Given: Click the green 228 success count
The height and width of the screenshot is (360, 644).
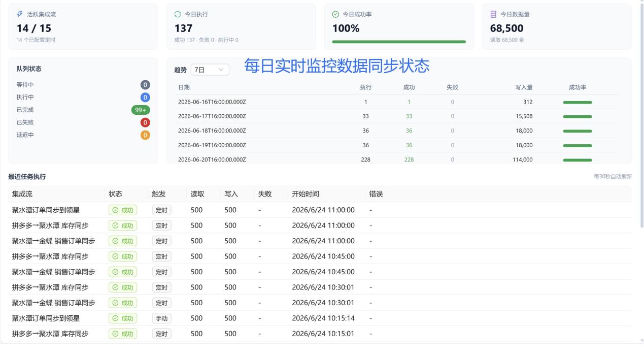Looking at the screenshot, I should click(409, 160).
